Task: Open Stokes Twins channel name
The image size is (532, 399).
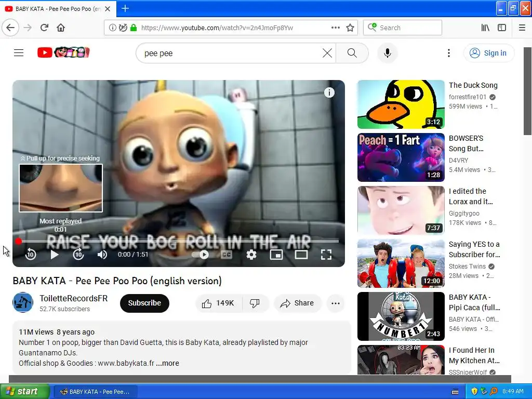Action: (x=467, y=267)
